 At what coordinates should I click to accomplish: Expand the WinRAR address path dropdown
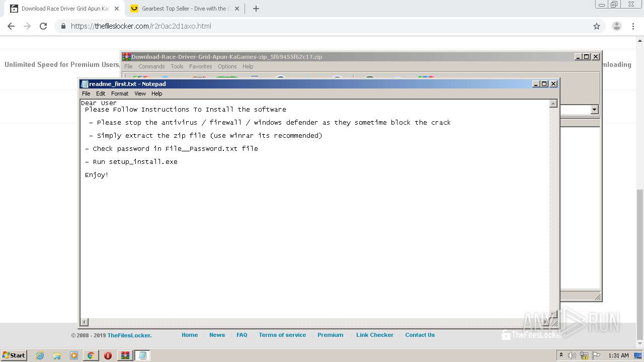pyautogui.click(x=594, y=110)
